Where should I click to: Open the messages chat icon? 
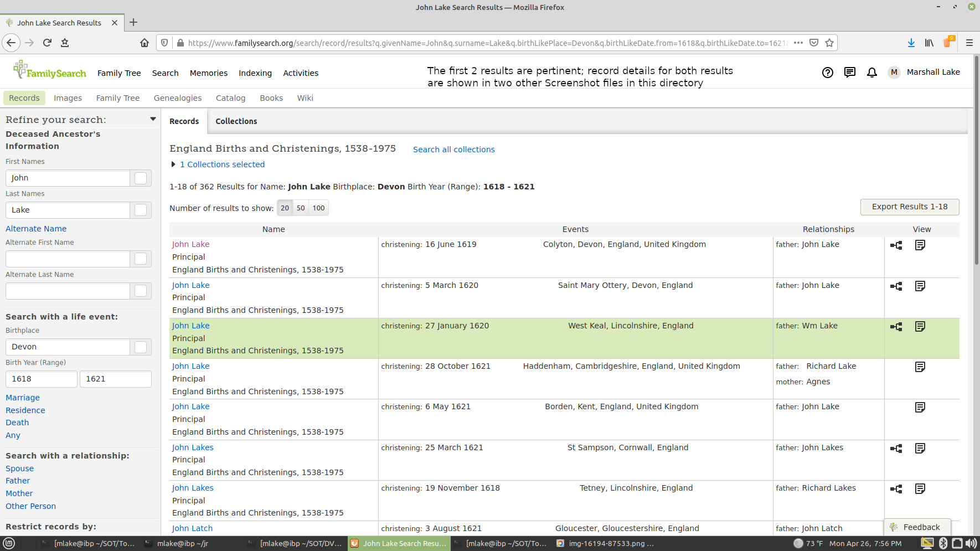click(849, 73)
